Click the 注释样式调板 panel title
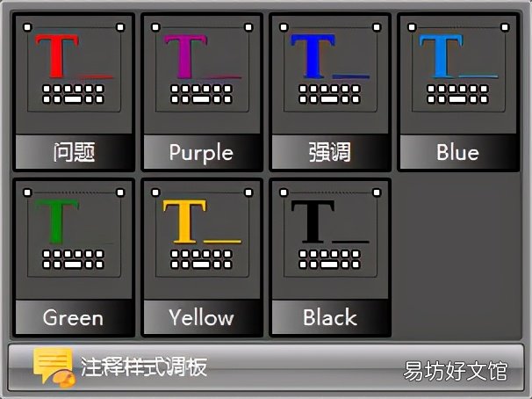 click(x=143, y=367)
